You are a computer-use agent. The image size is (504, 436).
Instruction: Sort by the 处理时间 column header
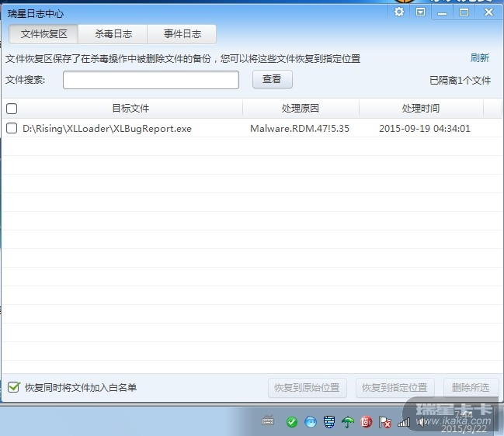click(421, 108)
